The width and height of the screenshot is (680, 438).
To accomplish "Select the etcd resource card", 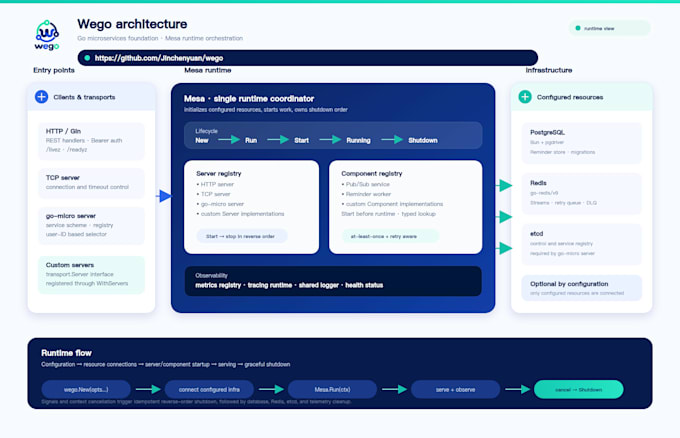I will (x=581, y=244).
